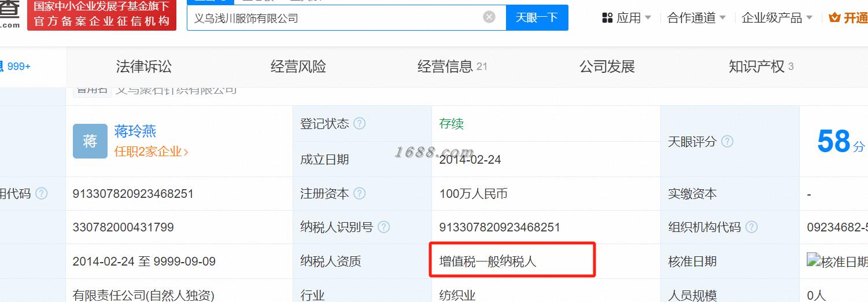Click the 蒋 avatar thumbnail
This screenshot has width=868, height=302.
point(90,141)
